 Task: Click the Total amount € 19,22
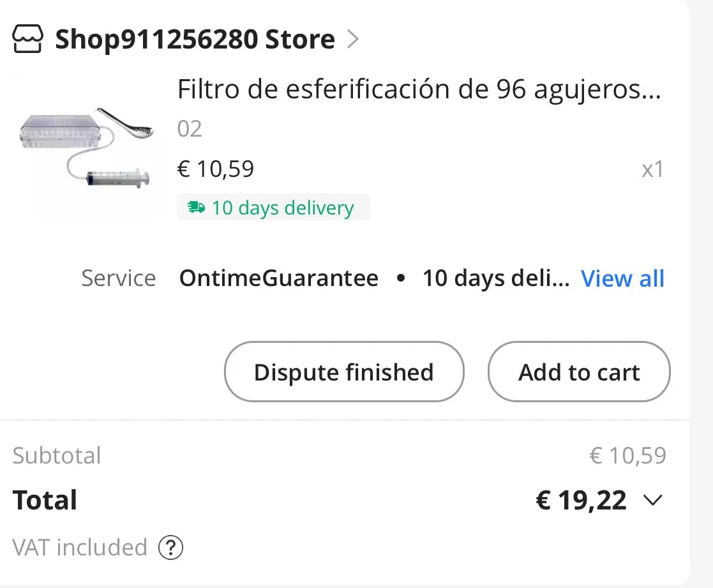(581, 501)
